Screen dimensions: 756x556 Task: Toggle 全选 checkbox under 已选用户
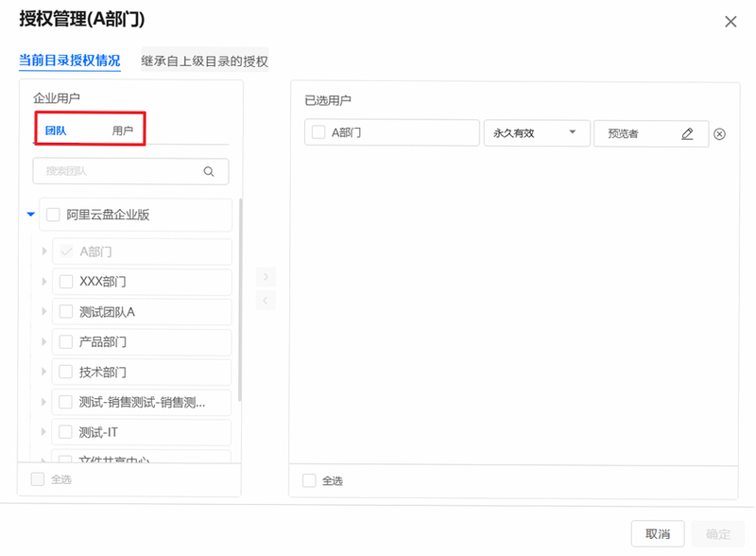coord(309,480)
